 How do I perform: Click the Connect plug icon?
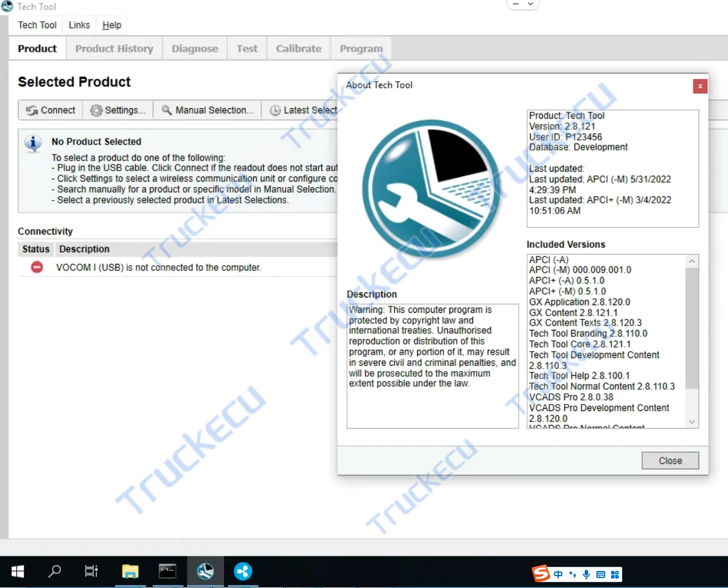click(32, 110)
